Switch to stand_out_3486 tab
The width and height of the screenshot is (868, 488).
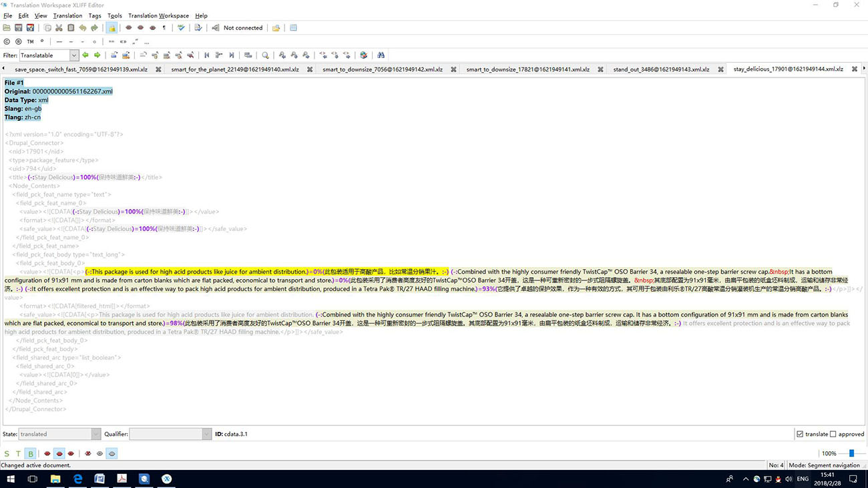[x=661, y=69]
